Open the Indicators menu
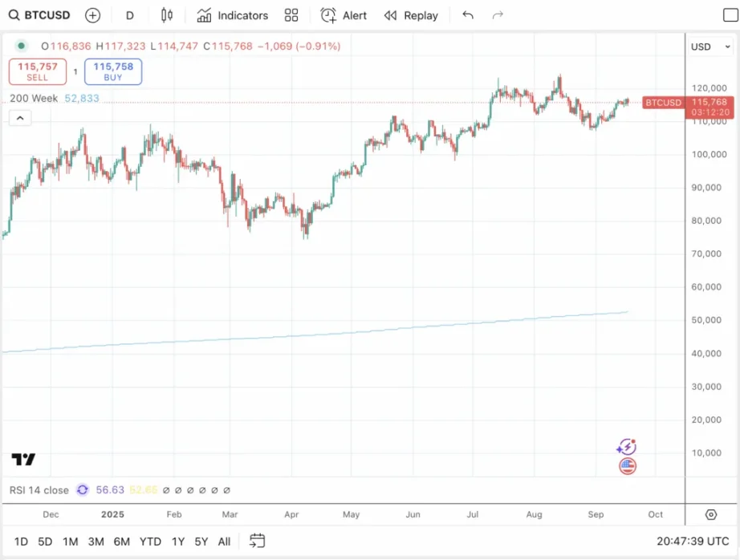The height and width of the screenshot is (560, 740). (232, 15)
